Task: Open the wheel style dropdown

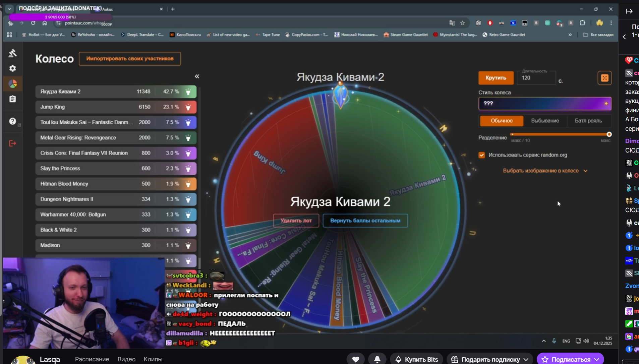Action: pyautogui.click(x=545, y=104)
